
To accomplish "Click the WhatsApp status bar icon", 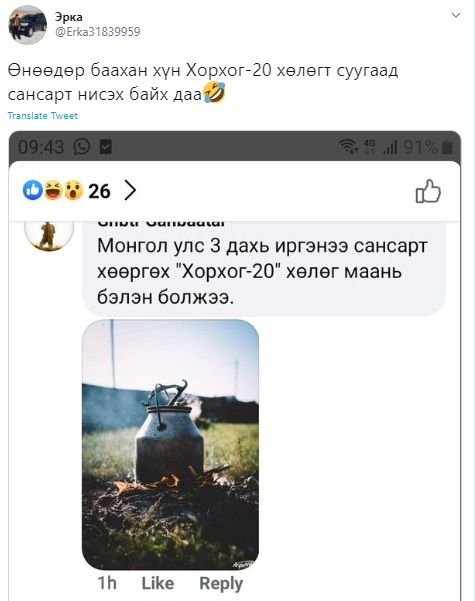I will [82, 147].
